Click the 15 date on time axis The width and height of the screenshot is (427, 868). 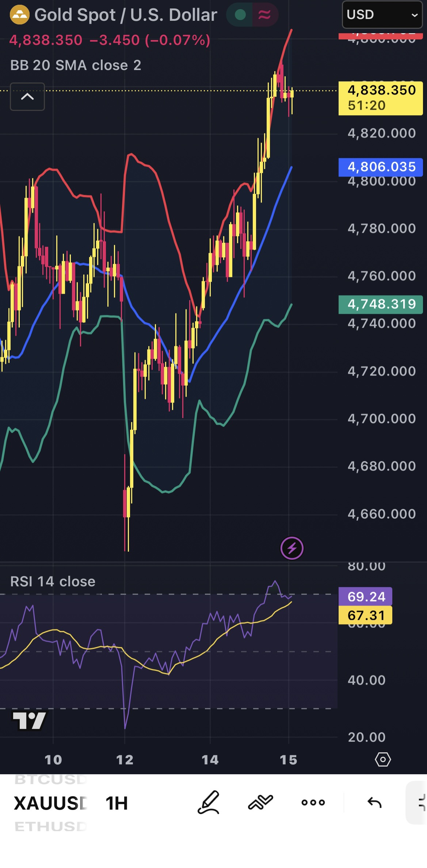[x=289, y=760]
